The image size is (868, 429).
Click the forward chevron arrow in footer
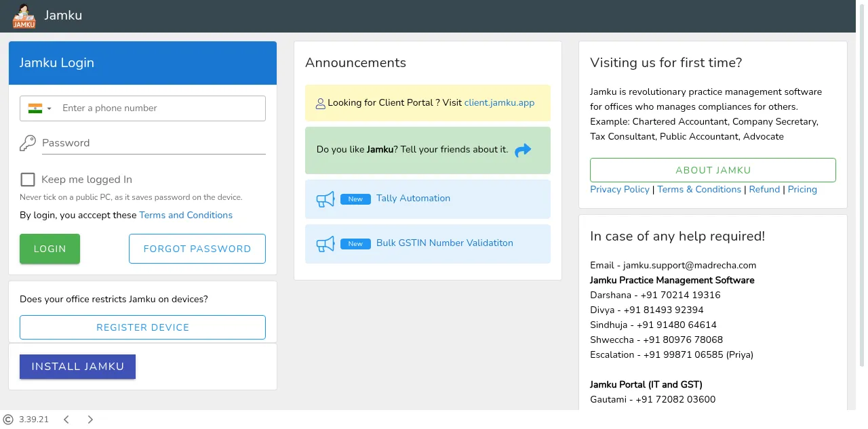coord(90,420)
